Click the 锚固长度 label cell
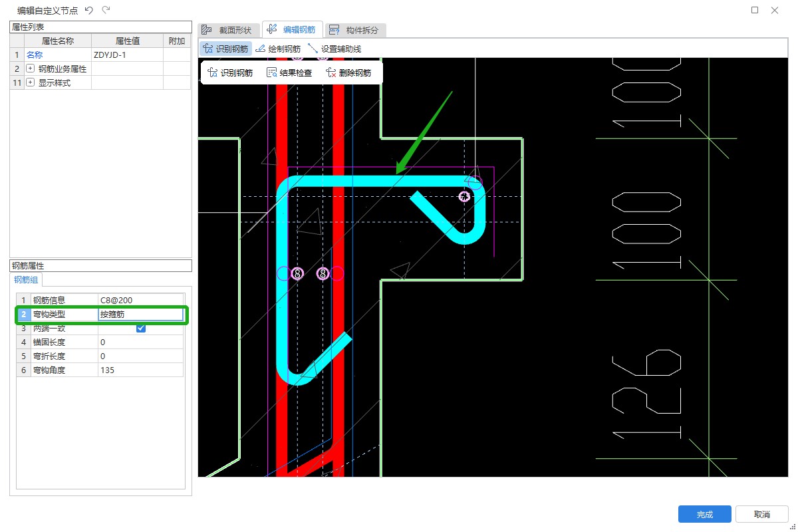798x532 pixels. 64,342
